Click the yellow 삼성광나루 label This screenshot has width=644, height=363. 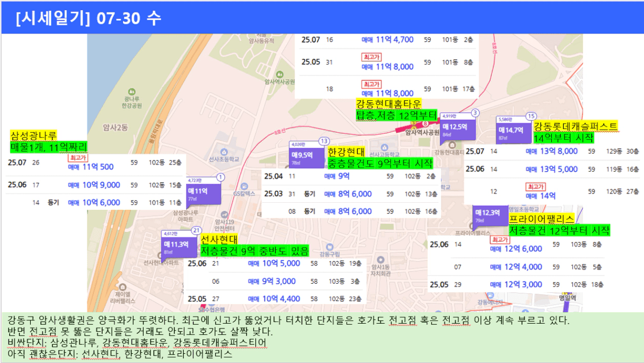[x=33, y=136]
